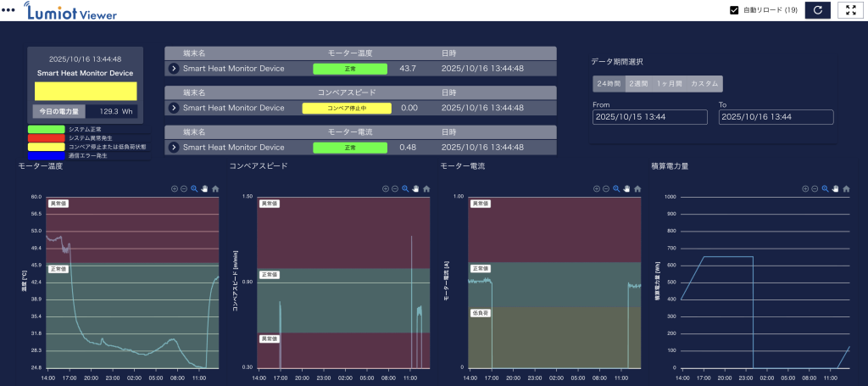This screenshot has width=868, height=386.
Task: Expand the モーター電流 device row
Action: (x=174, y=148)
